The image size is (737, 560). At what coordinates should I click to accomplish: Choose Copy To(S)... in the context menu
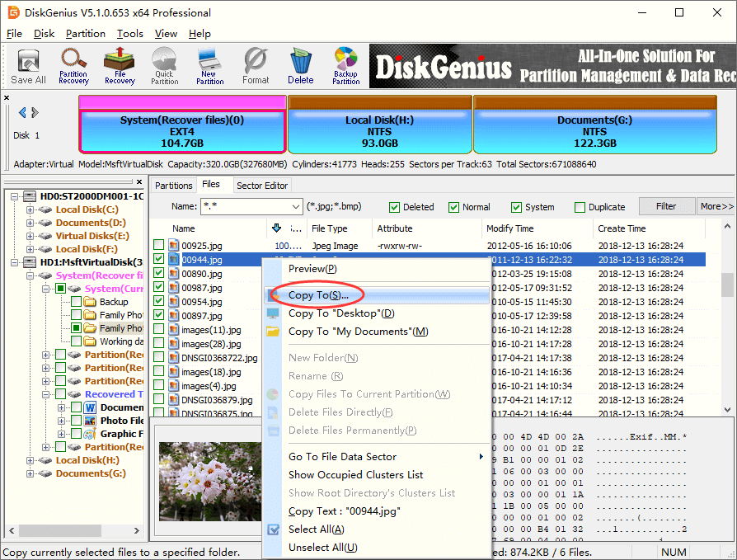(x=318, y=294)
